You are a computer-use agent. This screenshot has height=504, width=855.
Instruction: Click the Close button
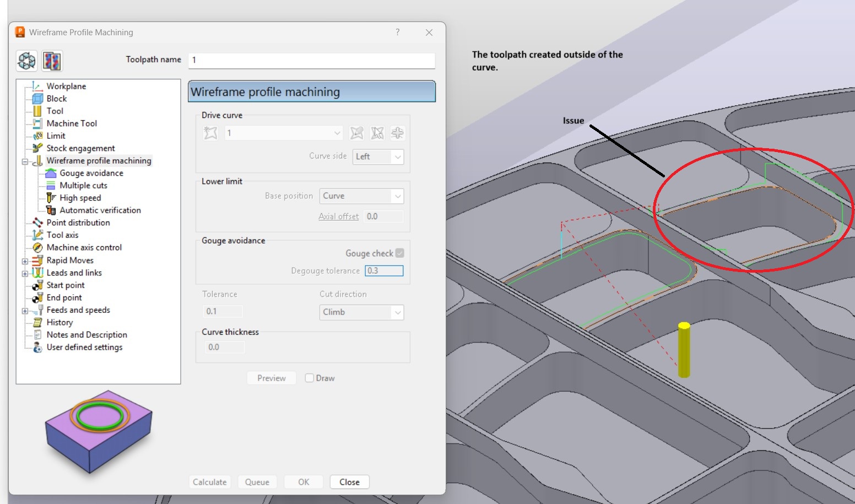(349, 482)
